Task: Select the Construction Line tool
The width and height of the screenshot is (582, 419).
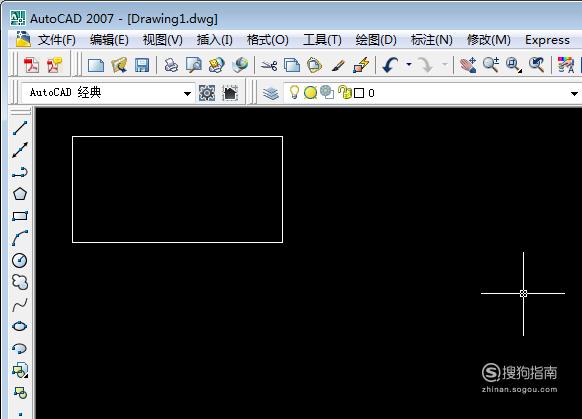Action: 20,150
